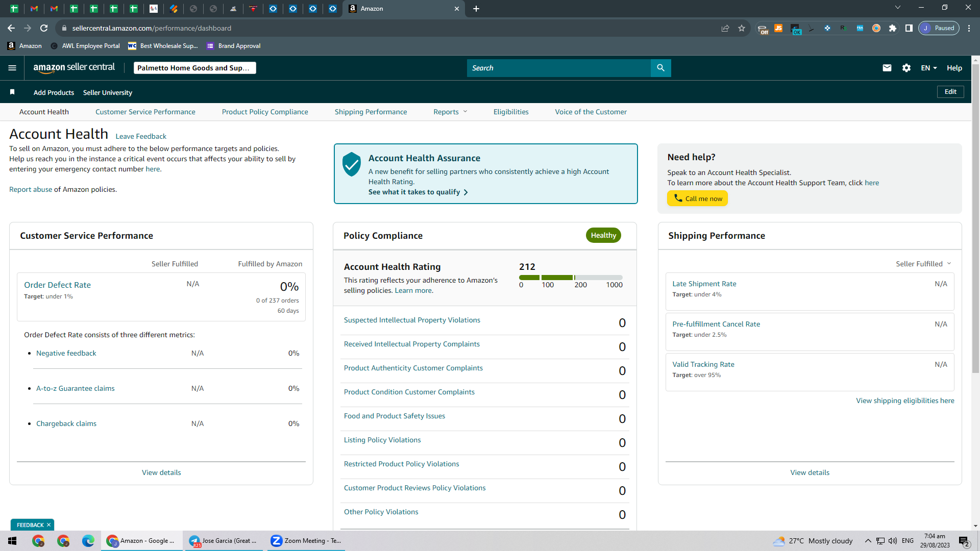
Task: Click the Leave Feedback link
Action: [141, 136]
